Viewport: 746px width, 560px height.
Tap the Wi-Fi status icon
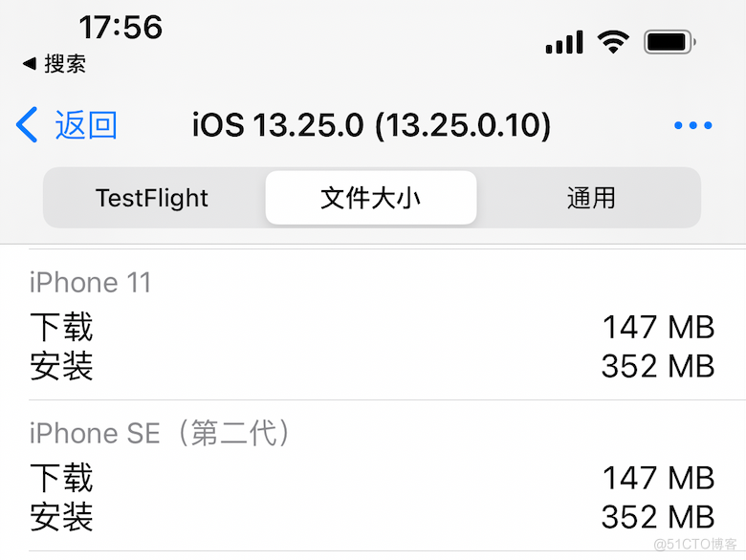(x=613, y=41)
